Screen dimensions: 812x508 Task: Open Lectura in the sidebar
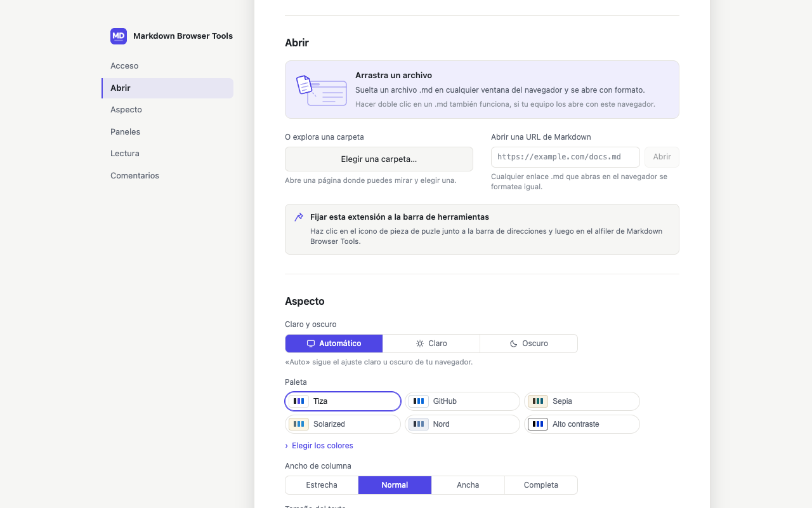coord(167,154)
